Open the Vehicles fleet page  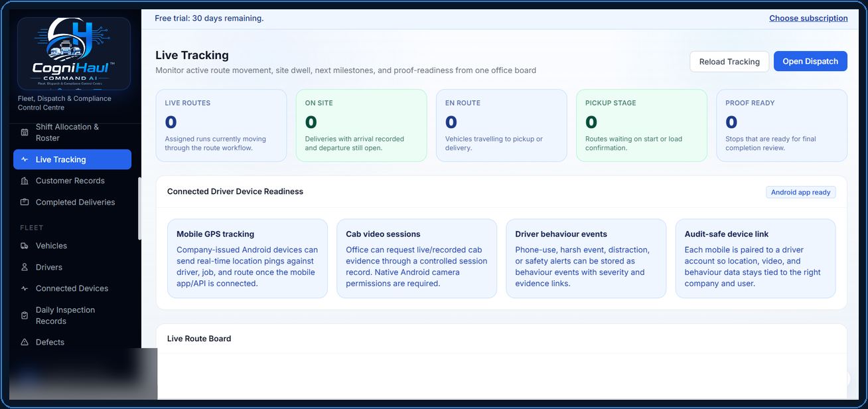[72, 246]
